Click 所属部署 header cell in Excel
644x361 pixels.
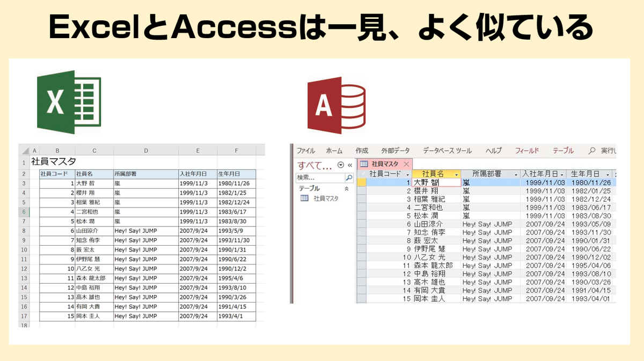pos(145,174)
